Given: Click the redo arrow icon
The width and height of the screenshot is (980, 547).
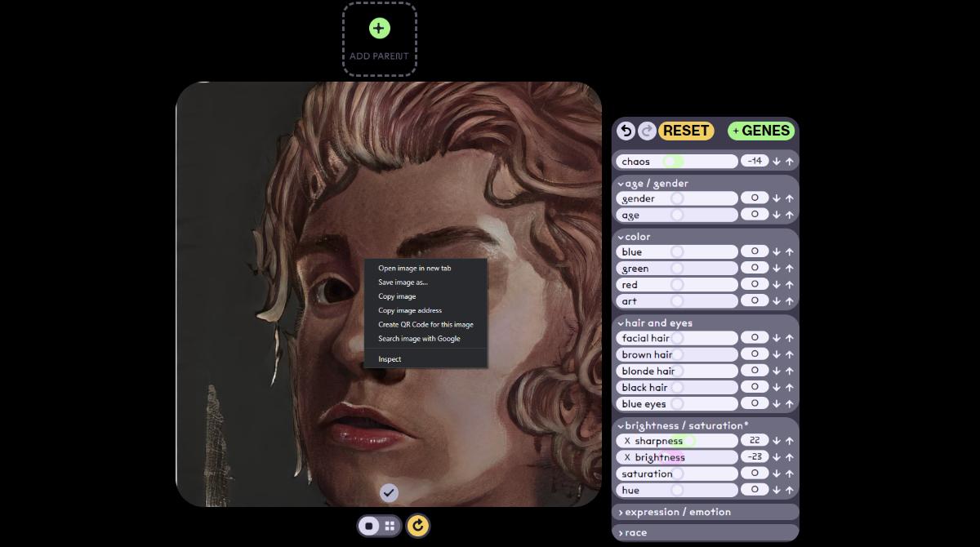Looking at the screenshot, I should pyautogui.click(x=646, y=131).
